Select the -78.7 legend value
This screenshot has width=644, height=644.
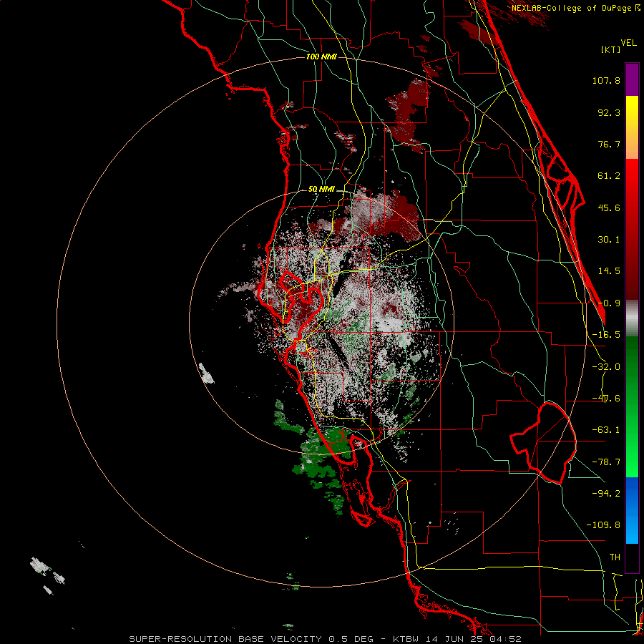point(606,462)
